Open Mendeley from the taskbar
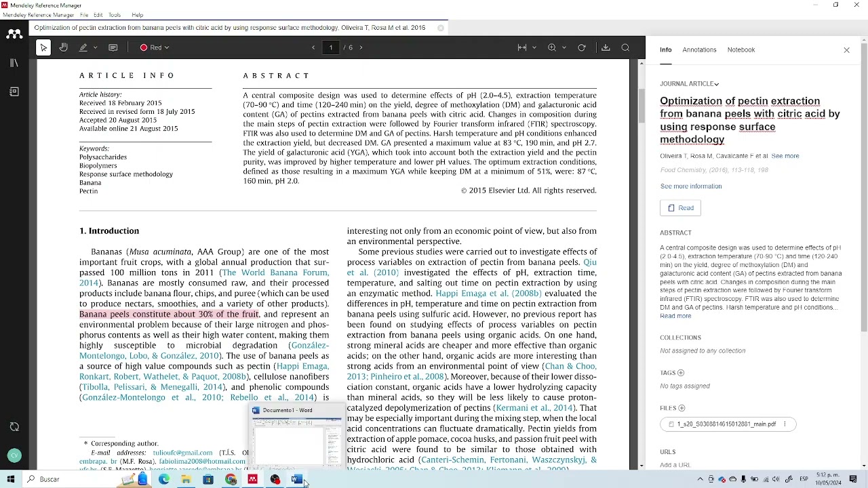 pos(253,479)
